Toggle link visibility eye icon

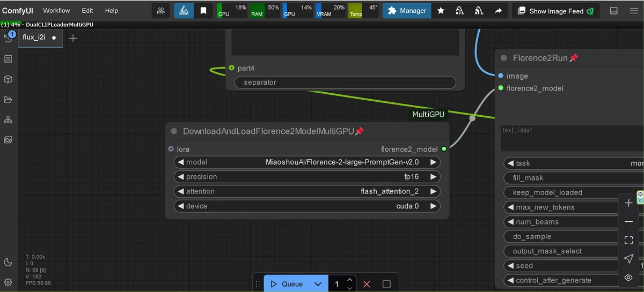coord(628,278)
